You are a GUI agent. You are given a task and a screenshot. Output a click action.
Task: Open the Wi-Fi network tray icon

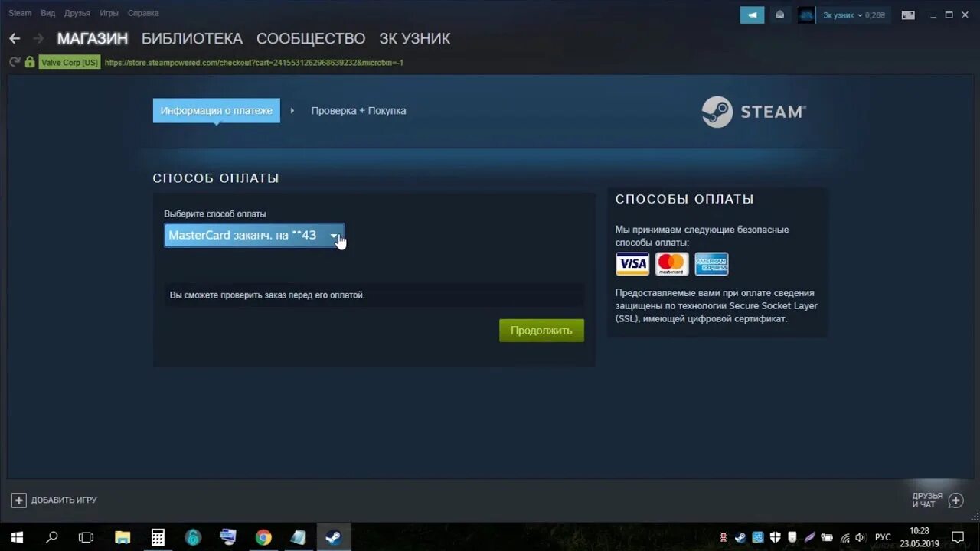tap(844, 537)
